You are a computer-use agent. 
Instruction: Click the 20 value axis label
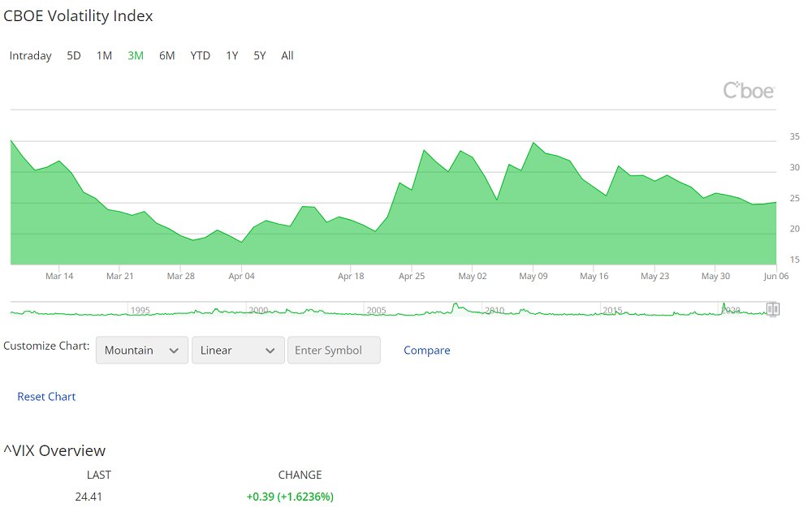click(794, 229)
